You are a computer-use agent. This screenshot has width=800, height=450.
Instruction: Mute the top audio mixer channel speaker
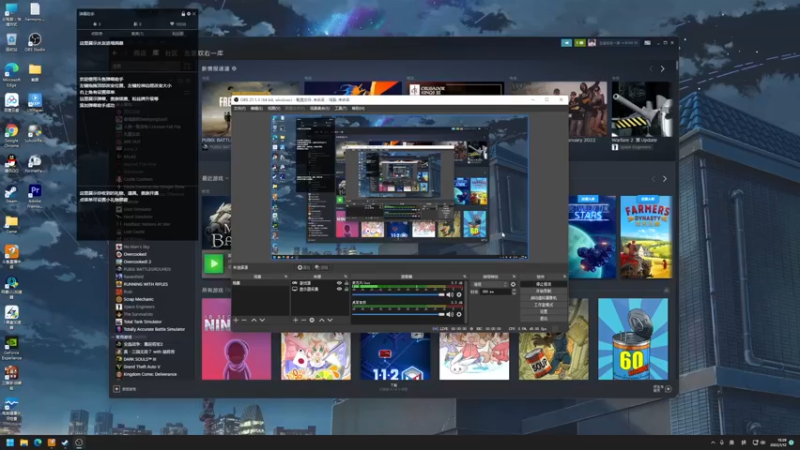(450, 294)
